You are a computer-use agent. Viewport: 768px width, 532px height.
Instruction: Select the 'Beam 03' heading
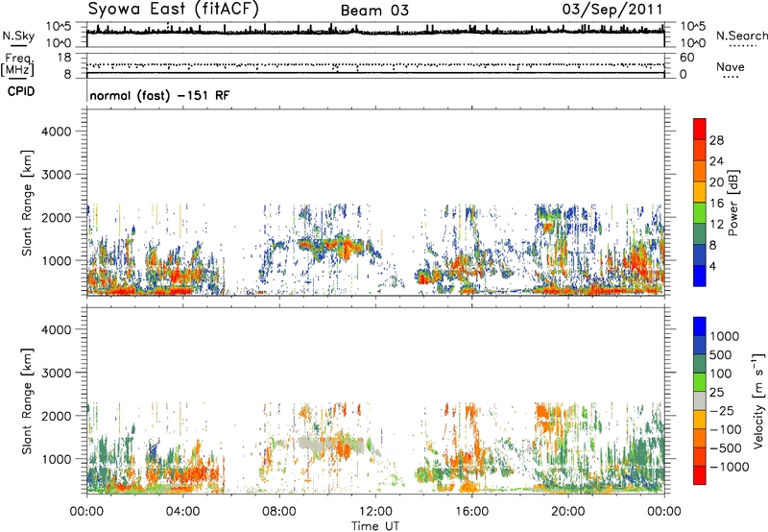tap(374, 11)
